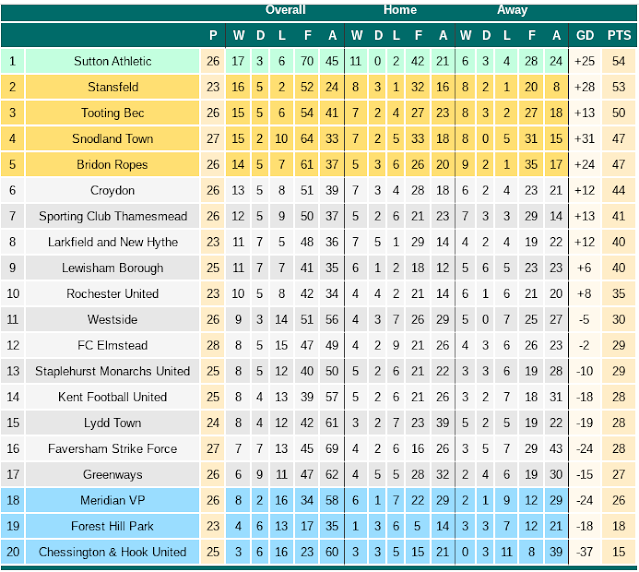Open the Stansfeld team link
This screenshot has height=572, width=639.
click(113, 87)
